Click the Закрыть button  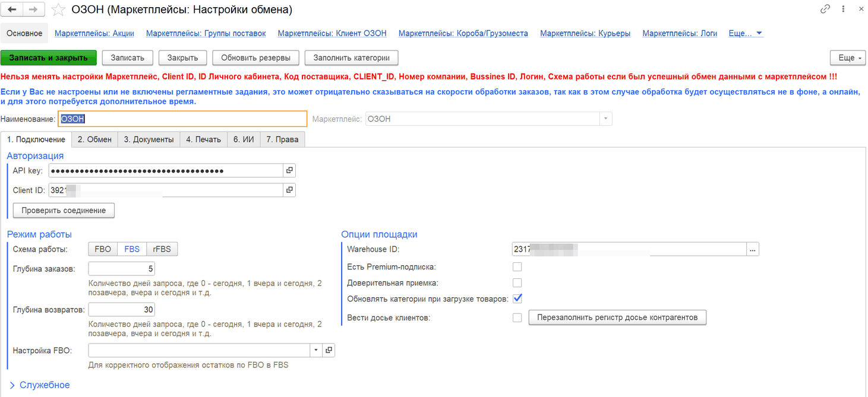tap(182, 58)
